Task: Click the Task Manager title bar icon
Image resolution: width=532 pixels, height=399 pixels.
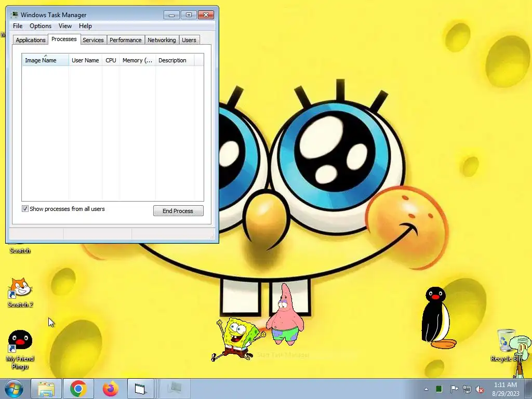Action: 15,15
